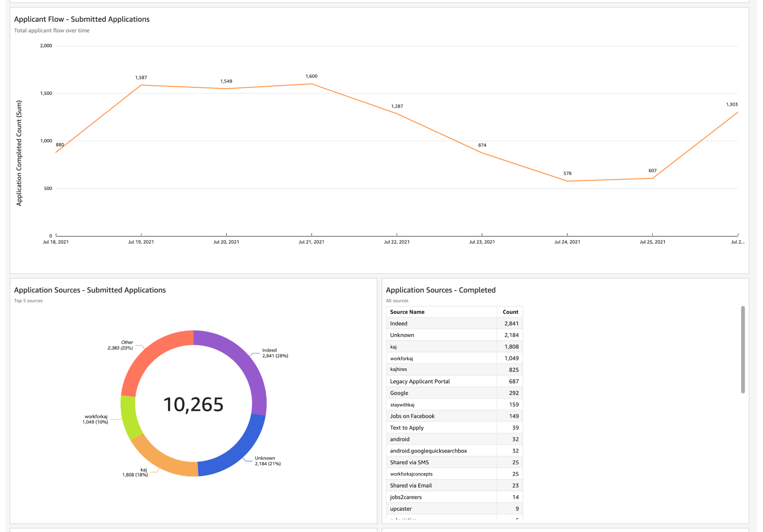763x532 pixels.
Task: Sort by the Source Name column header
Action: (407, 312)
